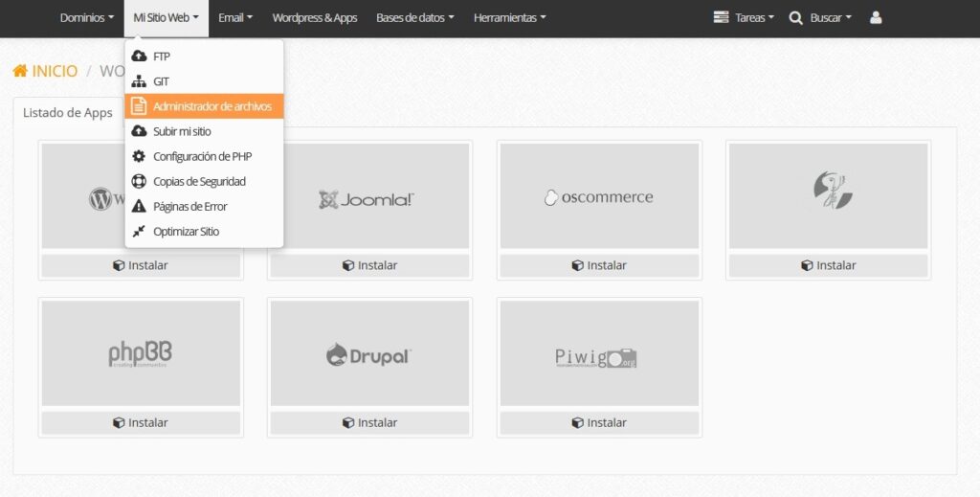Click the Buscar magnifying glass icon
The image size is (980, 497).
795,18
